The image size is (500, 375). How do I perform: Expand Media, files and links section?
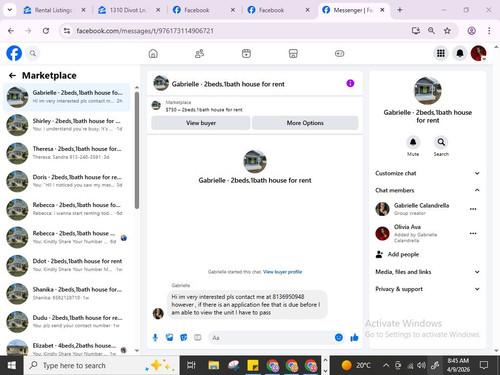tap(428, 272)
